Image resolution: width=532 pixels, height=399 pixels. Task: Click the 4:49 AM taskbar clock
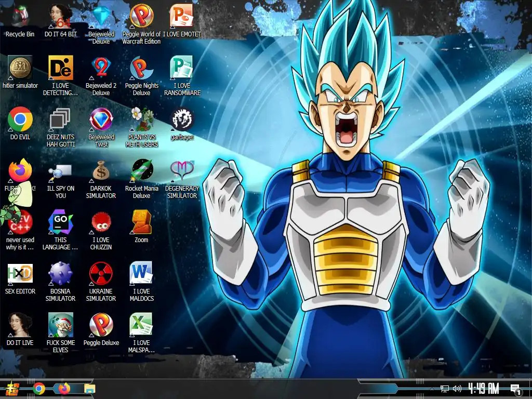coord(484,389)
